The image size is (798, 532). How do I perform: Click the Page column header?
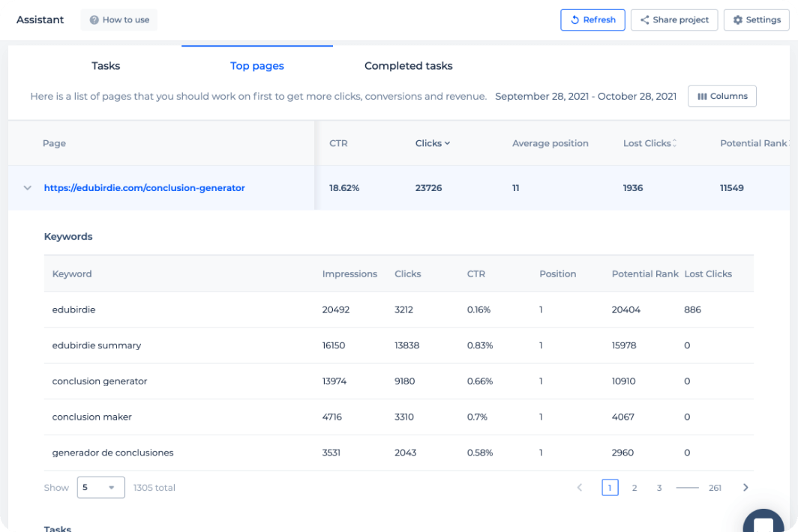coord(54,143)
